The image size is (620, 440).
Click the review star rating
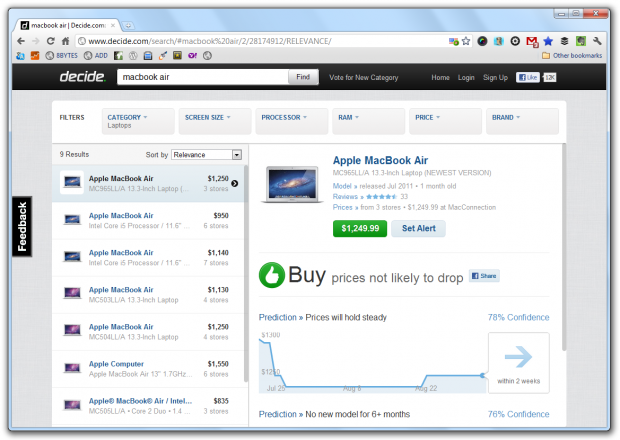pyautogui.click(x=381, y=196)
